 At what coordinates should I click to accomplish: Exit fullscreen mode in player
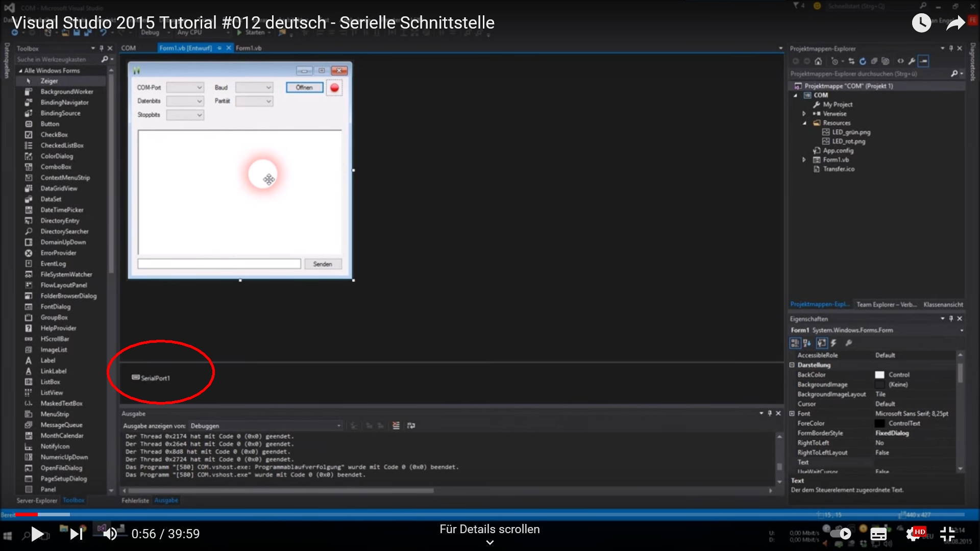pos(947,534)
